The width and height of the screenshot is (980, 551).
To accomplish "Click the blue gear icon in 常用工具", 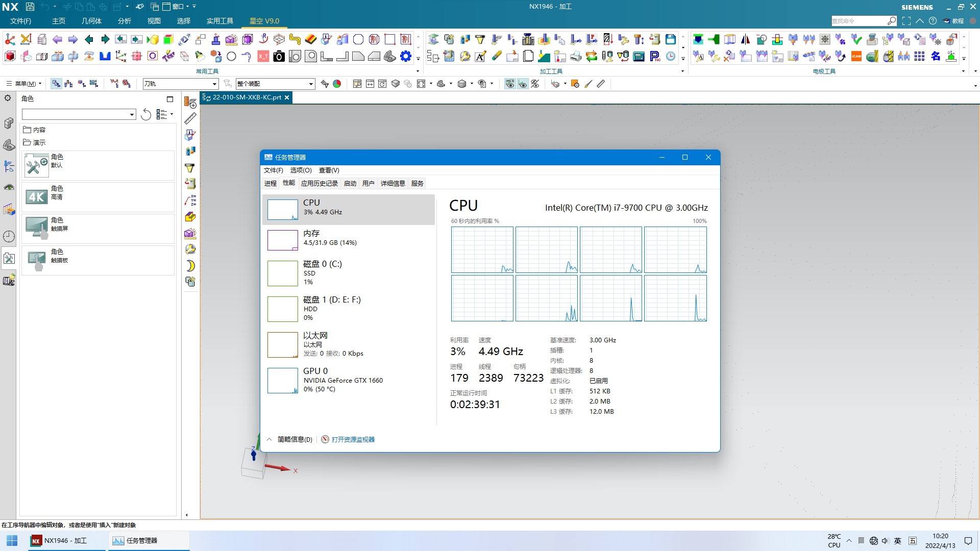I will pyautogui.click(x=406, y=56).
